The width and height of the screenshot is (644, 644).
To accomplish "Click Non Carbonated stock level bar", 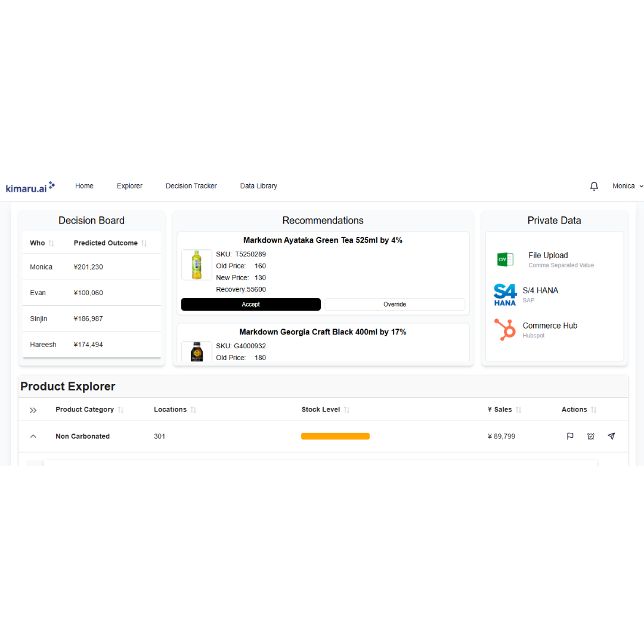I will click(x=335, y=436).
